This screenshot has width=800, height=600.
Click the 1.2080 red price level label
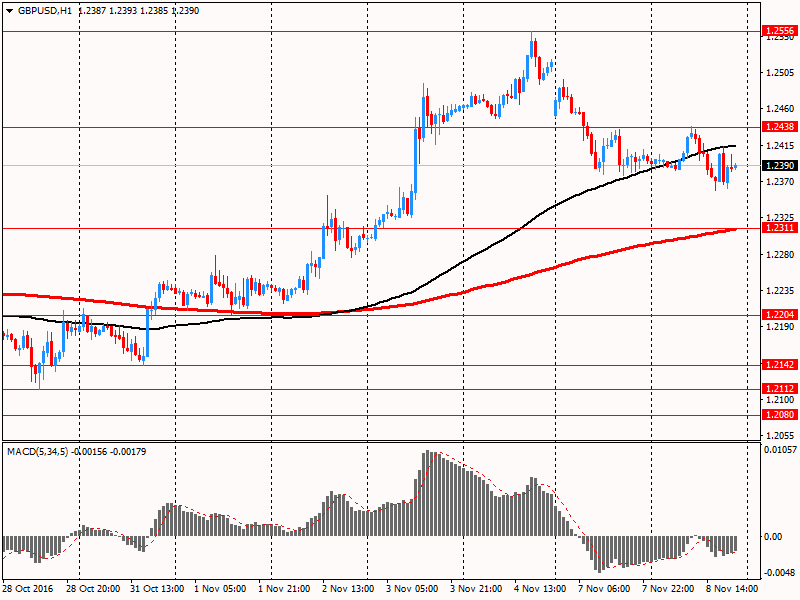point(780,414)
